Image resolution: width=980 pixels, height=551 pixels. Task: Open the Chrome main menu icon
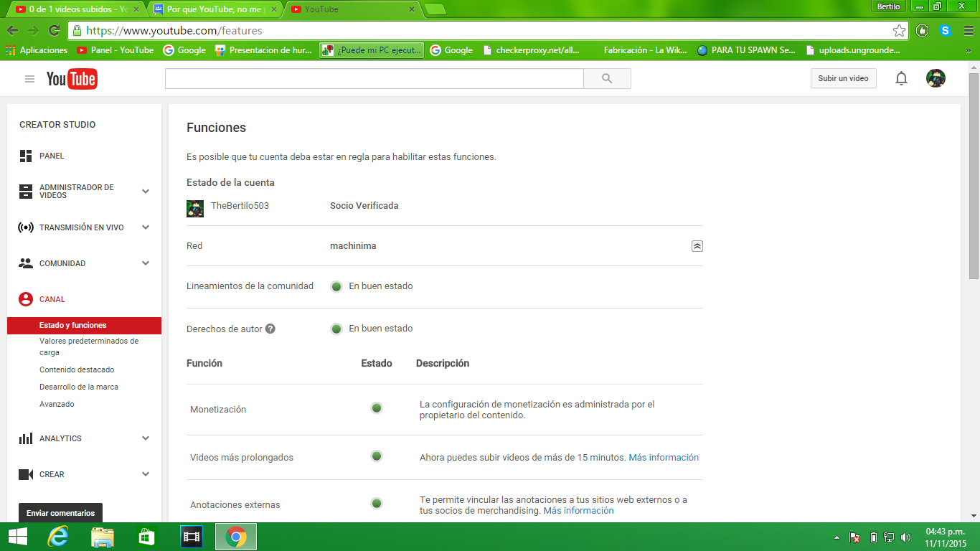[967, 31]
